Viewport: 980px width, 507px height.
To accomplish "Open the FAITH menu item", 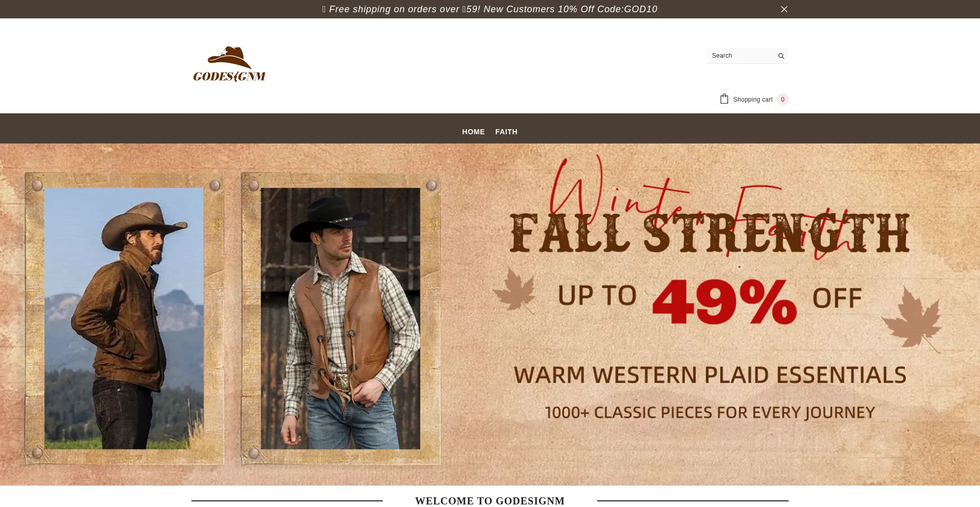I will click(506, 132).
